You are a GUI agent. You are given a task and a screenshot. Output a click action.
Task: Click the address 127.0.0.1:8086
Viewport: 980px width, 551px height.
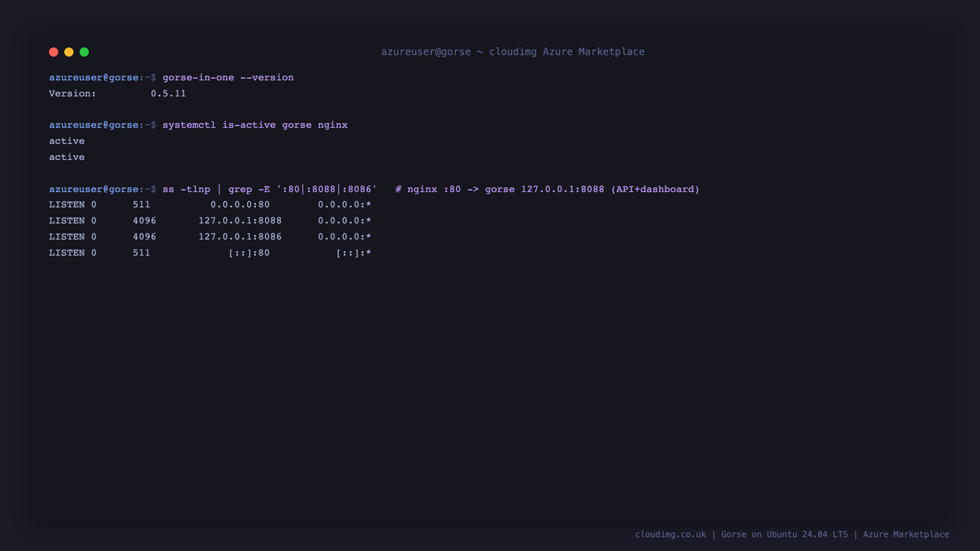click(240, 236)
